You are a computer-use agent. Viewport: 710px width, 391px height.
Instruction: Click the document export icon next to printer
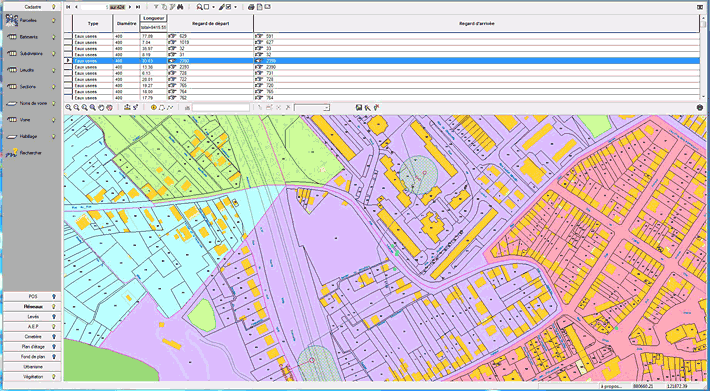pyautogui.click(x=259, y=7)
